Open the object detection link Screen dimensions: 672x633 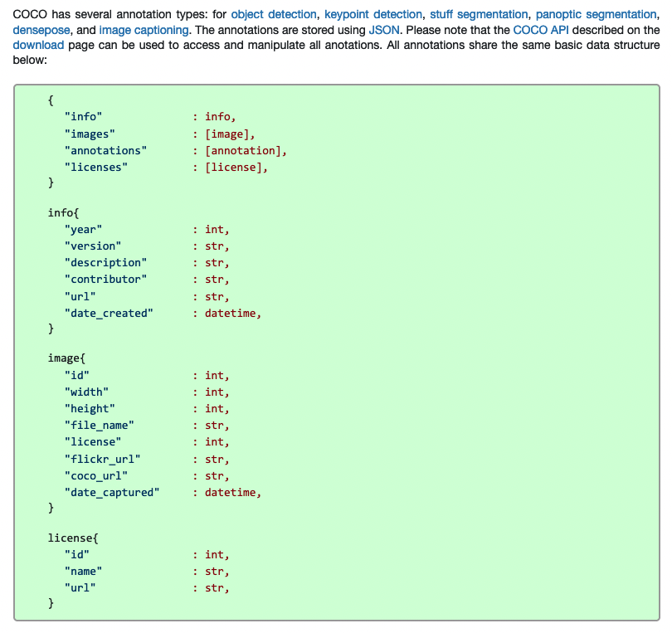274,15
